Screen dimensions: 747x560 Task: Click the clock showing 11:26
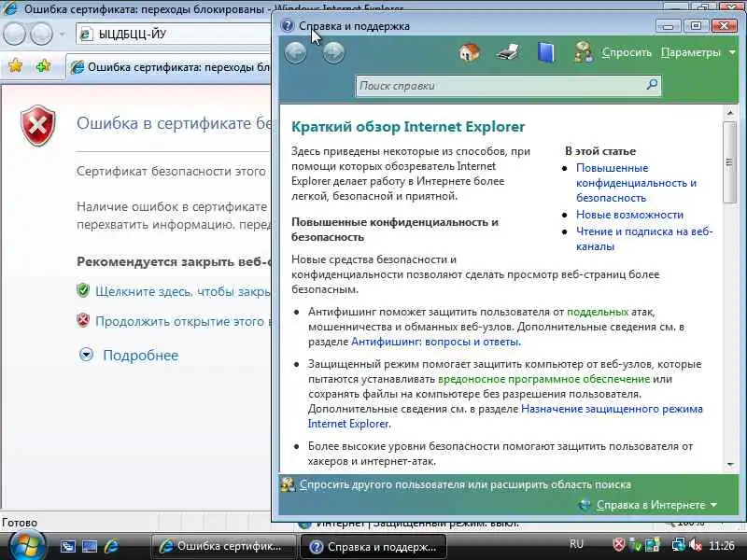[x=721, y=545]
